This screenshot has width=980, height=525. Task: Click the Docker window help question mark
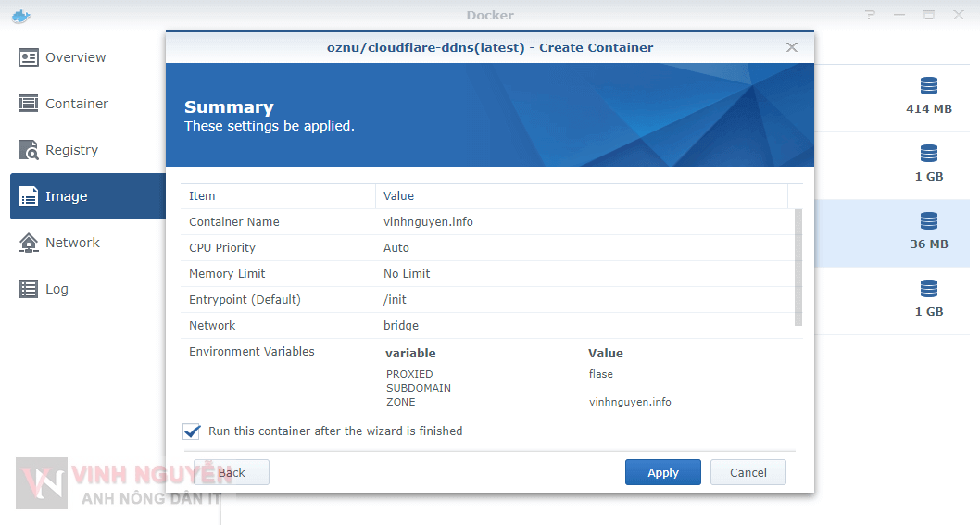click(870, 15)
